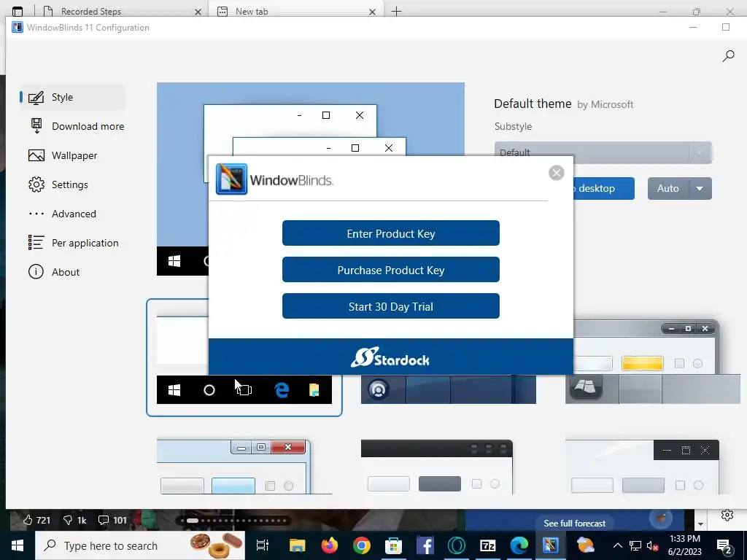747x560 pixels.
Task: Open the Windows Start menu
Action: pyautogui.click(x=18, y=545)
